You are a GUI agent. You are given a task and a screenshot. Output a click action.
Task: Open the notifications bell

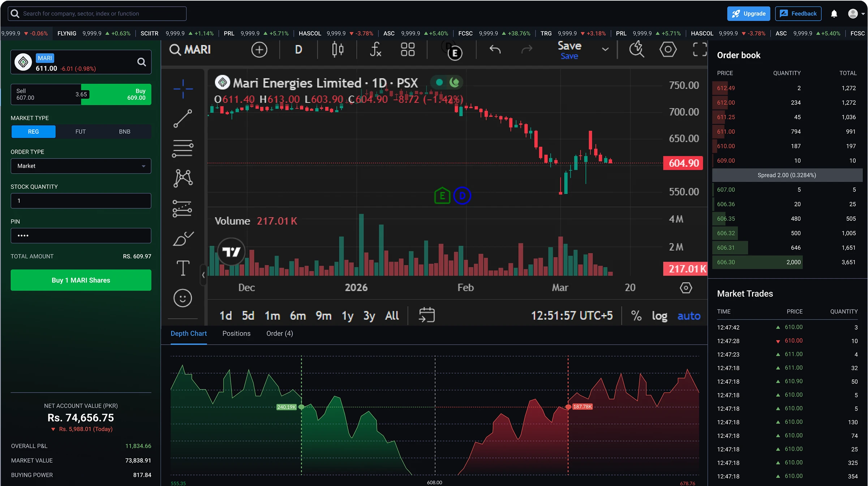[834, 14]
